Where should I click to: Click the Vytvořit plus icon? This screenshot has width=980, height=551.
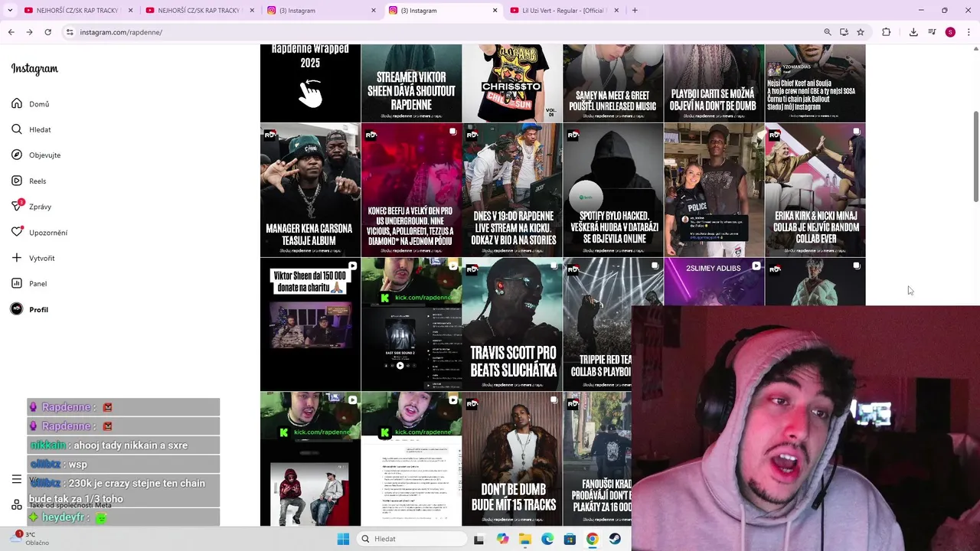tap(17, 258)
